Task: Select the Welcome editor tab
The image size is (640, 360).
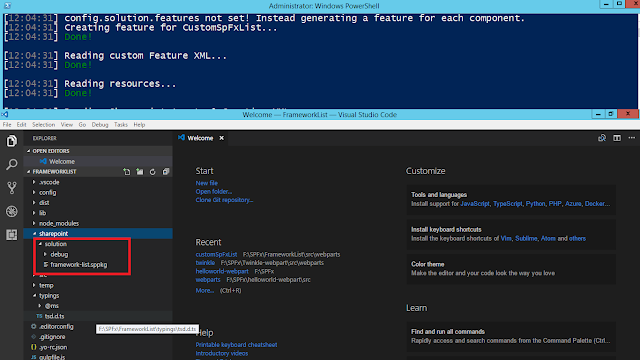Action: pyautogui.click(x=200, y=138)
